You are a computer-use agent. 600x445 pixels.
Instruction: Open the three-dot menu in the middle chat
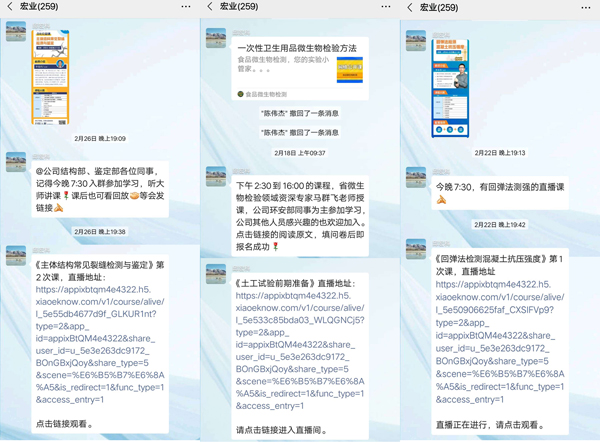tap(385, 7)
